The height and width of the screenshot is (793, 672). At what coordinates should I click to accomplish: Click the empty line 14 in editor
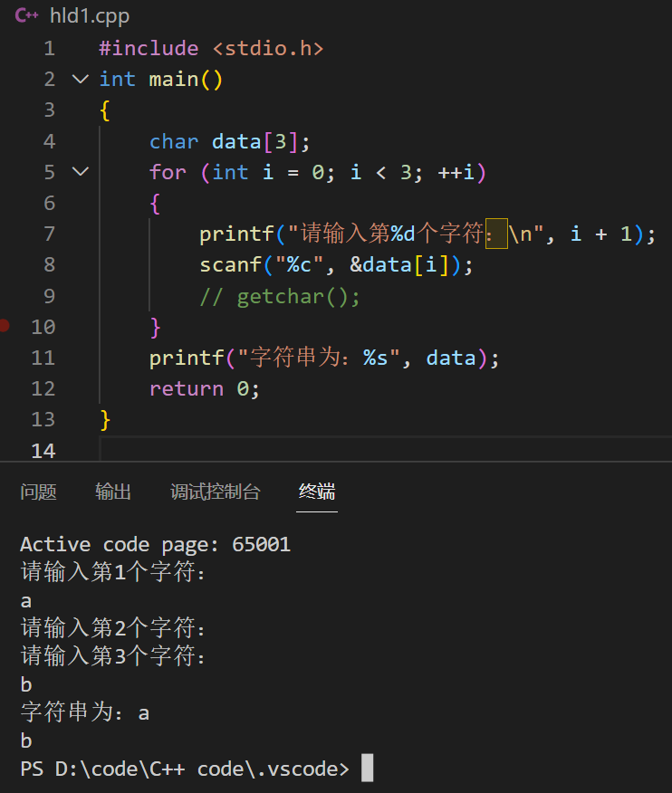(386, 450)
